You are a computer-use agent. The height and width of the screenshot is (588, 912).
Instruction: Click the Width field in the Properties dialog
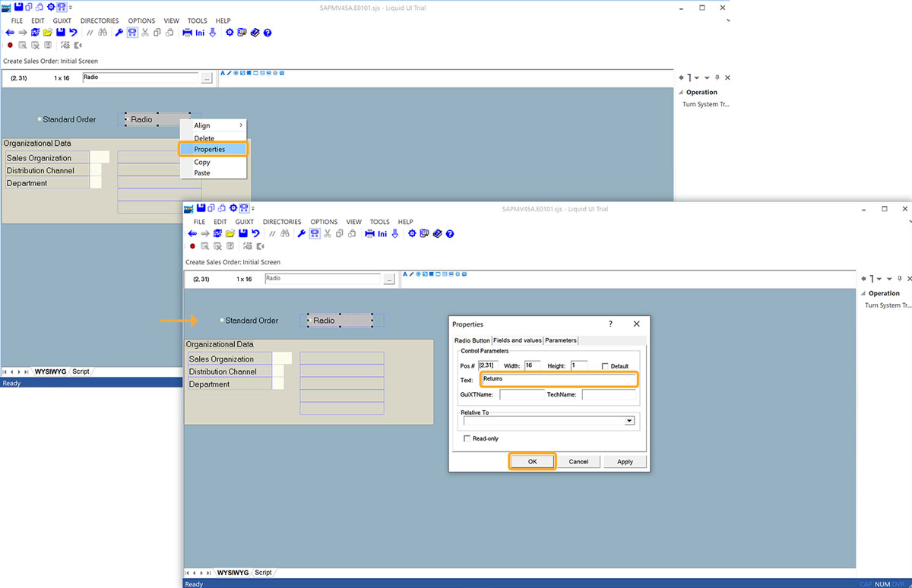(532, 365)
